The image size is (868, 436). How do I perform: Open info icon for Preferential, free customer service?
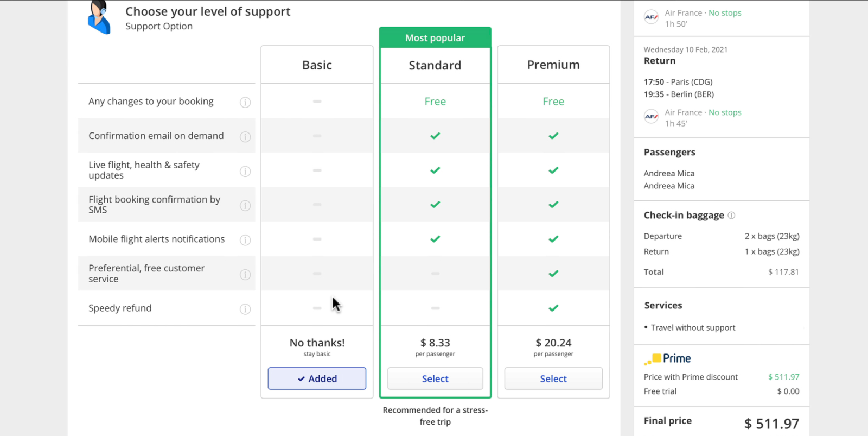[x=245, y=275]
